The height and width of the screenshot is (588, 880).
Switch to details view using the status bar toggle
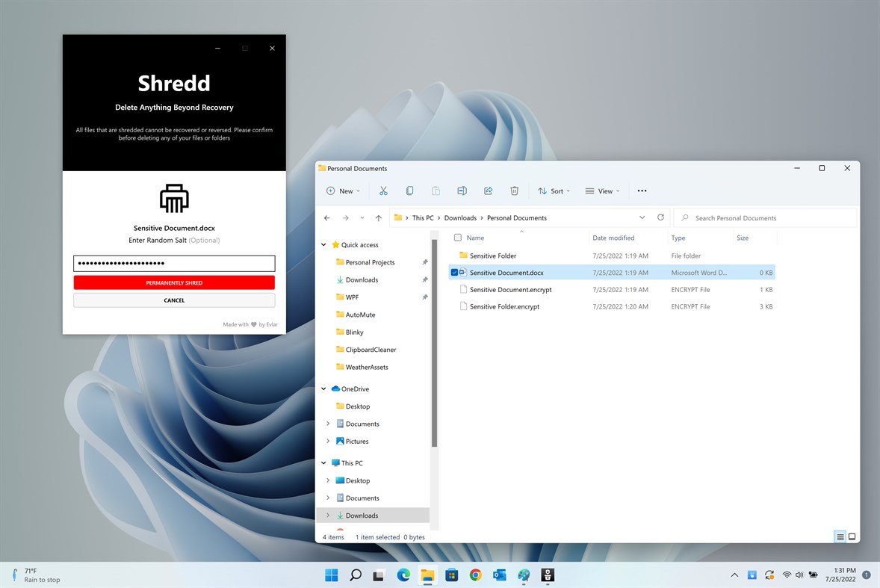pyautogui.click(x=840, y=536)
